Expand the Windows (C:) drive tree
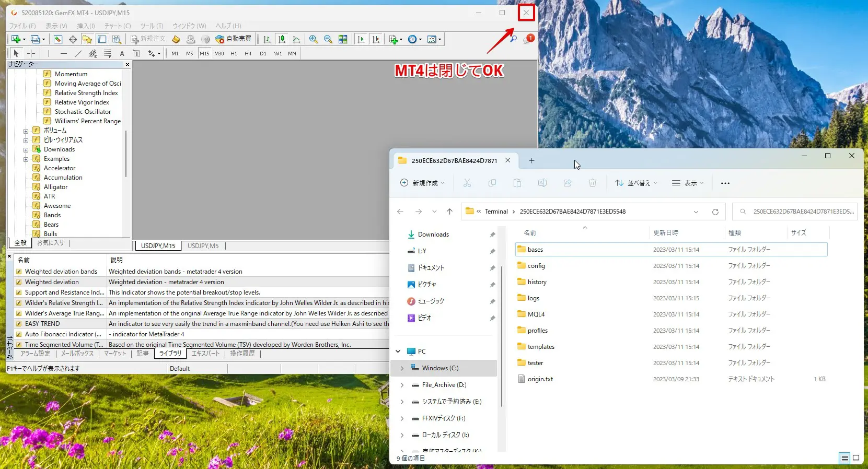 coord(402,368)
